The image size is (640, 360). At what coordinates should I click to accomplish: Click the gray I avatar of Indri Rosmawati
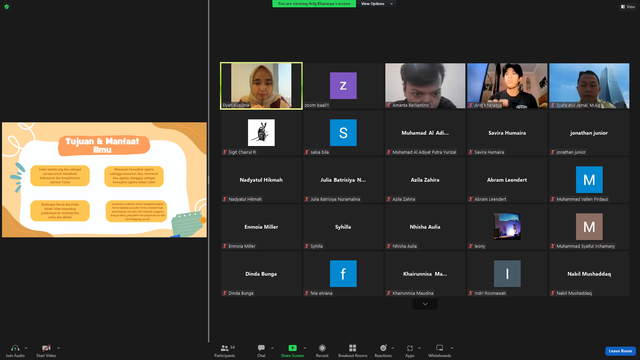[507, 273]
